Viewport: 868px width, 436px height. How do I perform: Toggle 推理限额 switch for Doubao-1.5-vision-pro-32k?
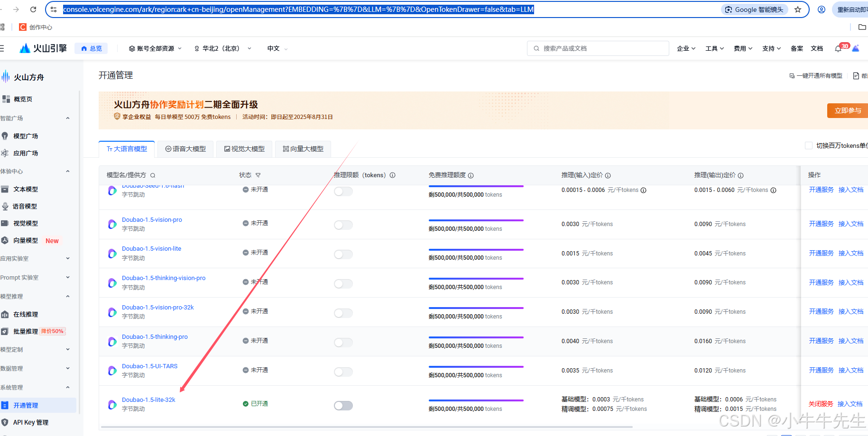pyautogui.click(x=343, y=313)
